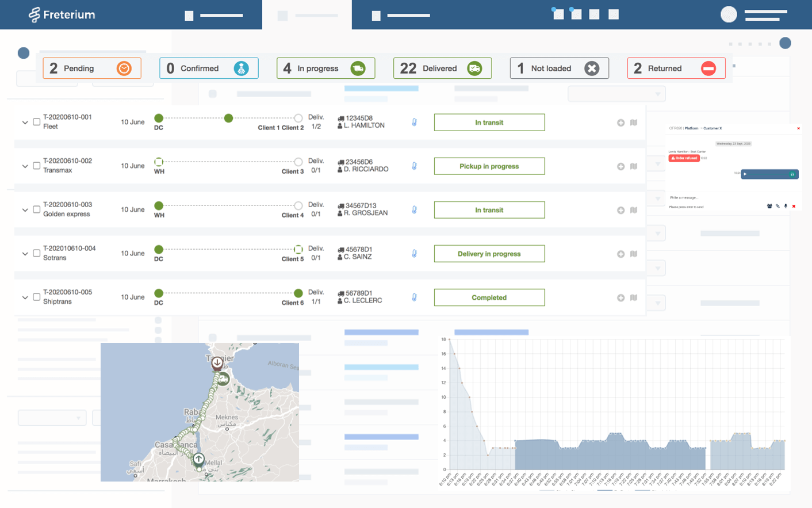Click the Completed status button
Screen dimensions: 812x508
point(489,297)
